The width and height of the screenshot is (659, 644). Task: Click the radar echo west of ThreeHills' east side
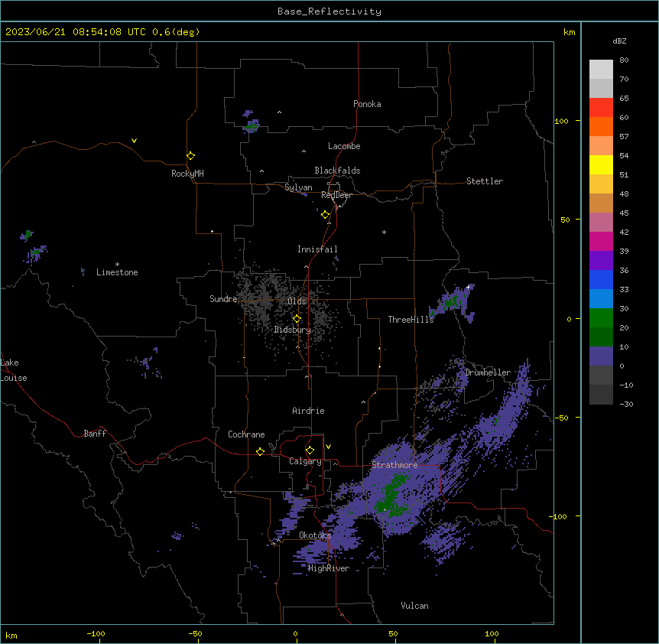click(453, 302)
